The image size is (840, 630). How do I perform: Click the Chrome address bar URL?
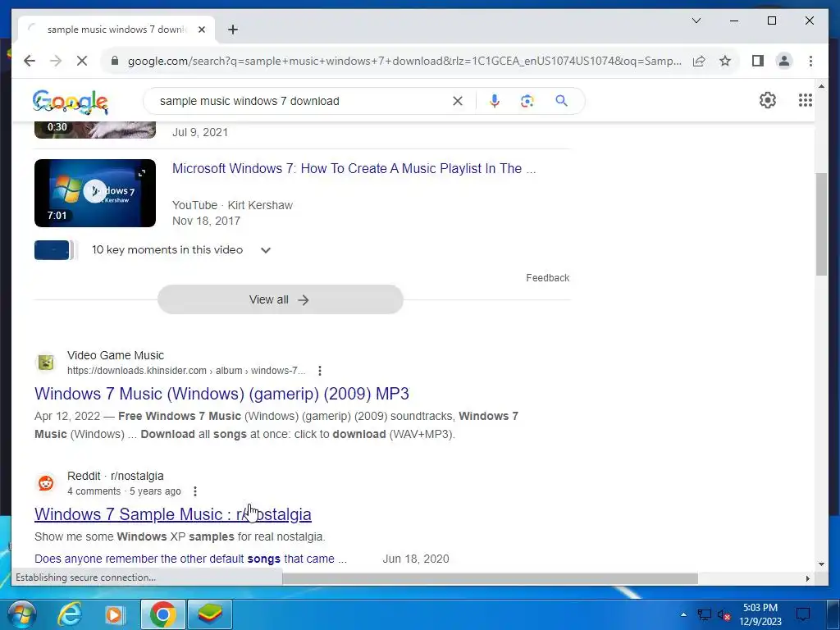click(404, 61)
